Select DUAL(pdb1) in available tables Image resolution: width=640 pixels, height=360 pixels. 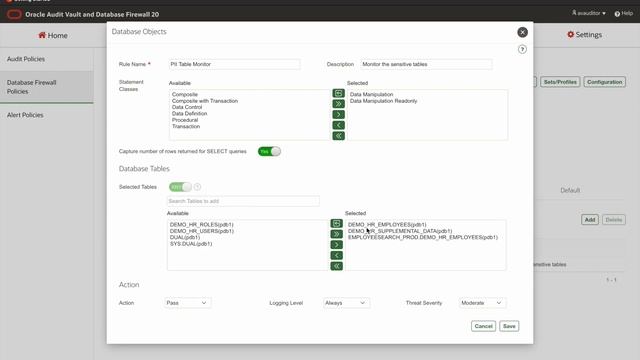point(184,237)
